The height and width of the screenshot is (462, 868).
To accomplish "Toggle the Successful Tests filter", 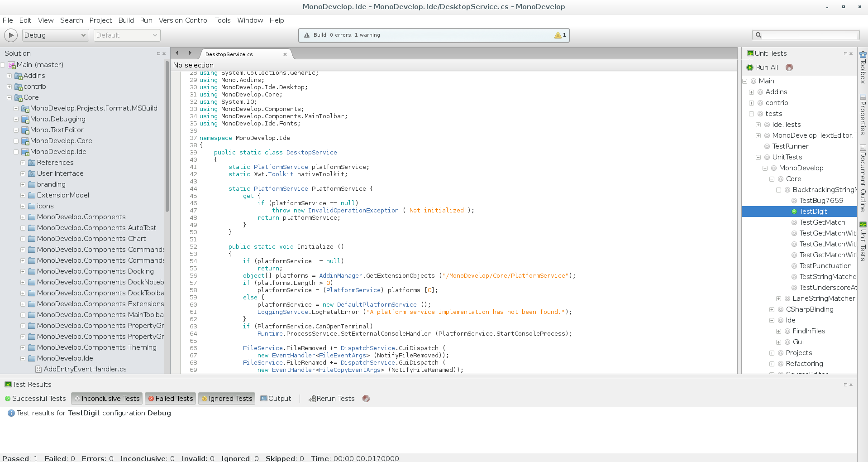I will click(35, 399).
